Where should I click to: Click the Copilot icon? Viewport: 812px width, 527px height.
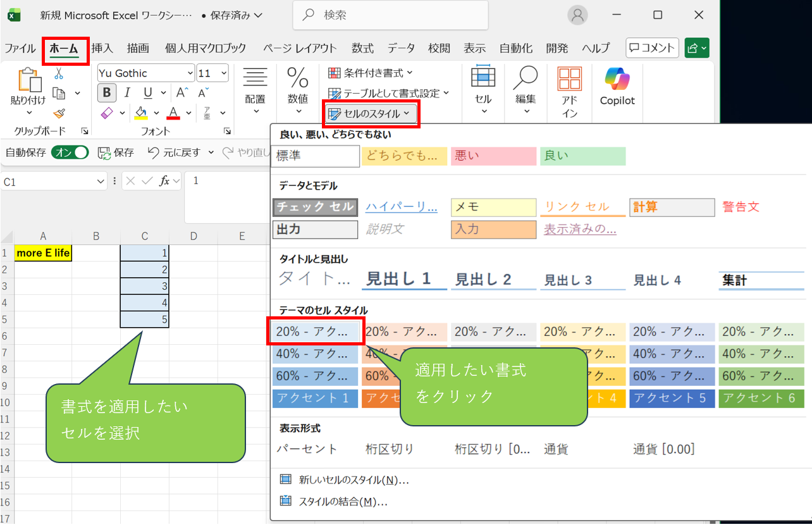(617, 80)
